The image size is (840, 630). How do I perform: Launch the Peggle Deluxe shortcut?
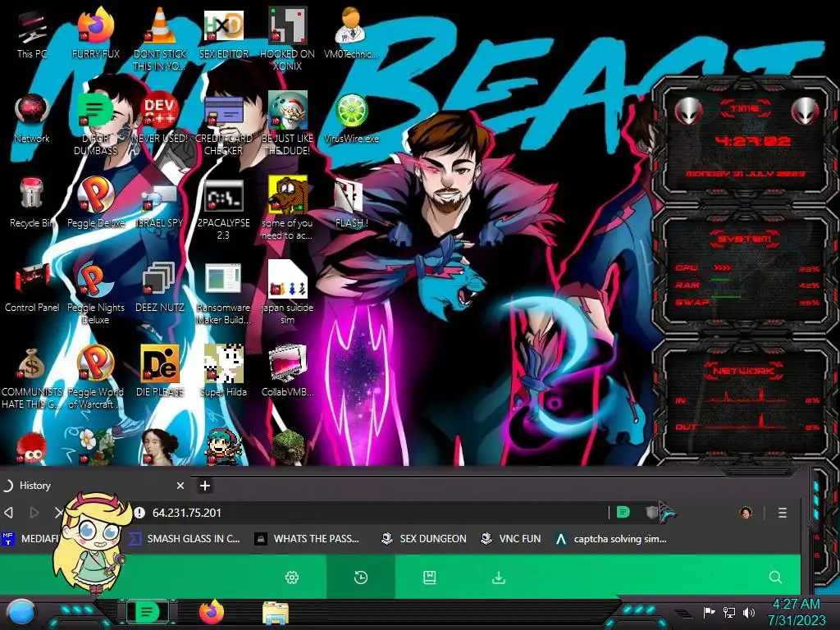[95, 203]
